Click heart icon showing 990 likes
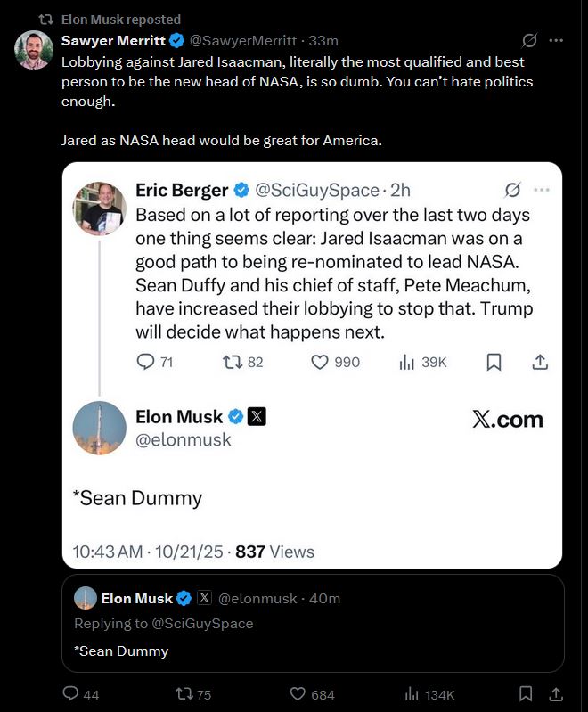The height and width of the screenshot is (712, 588). coord(320,362)
